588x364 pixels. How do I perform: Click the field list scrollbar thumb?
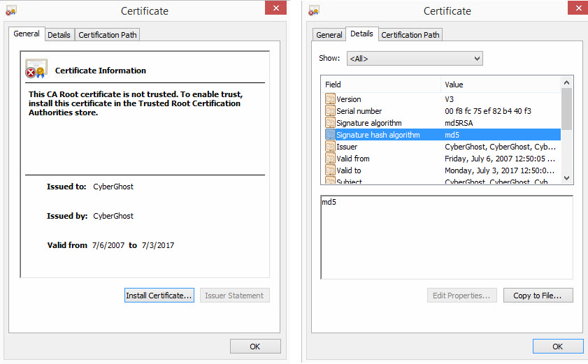tap(566, 109)
